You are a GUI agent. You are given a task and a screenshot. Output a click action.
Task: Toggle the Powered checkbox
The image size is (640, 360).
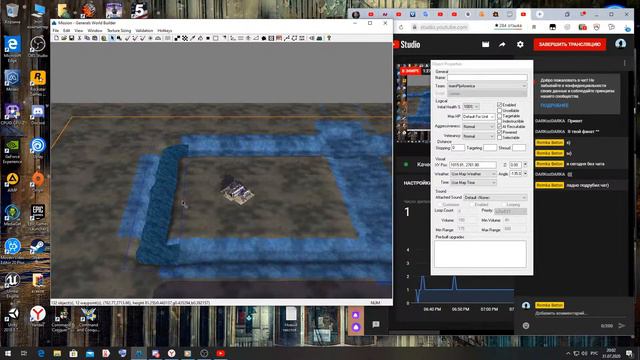tap(500, 132)
